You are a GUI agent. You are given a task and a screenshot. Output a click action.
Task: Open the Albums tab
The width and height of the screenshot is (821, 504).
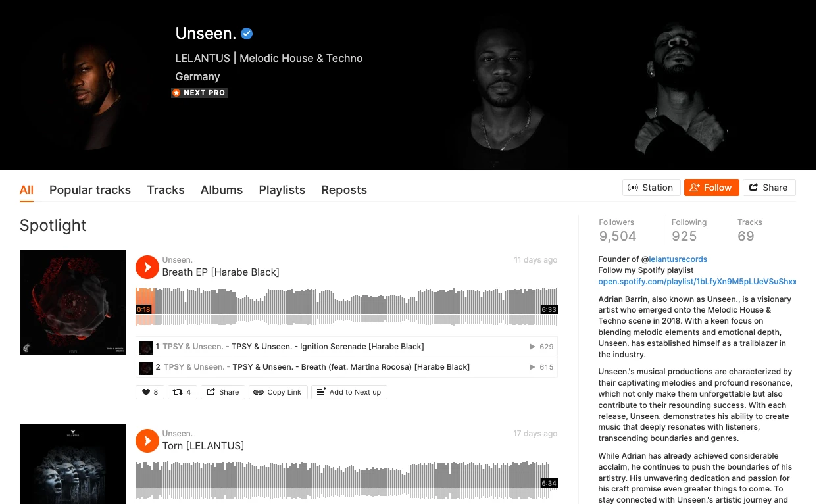222,190
